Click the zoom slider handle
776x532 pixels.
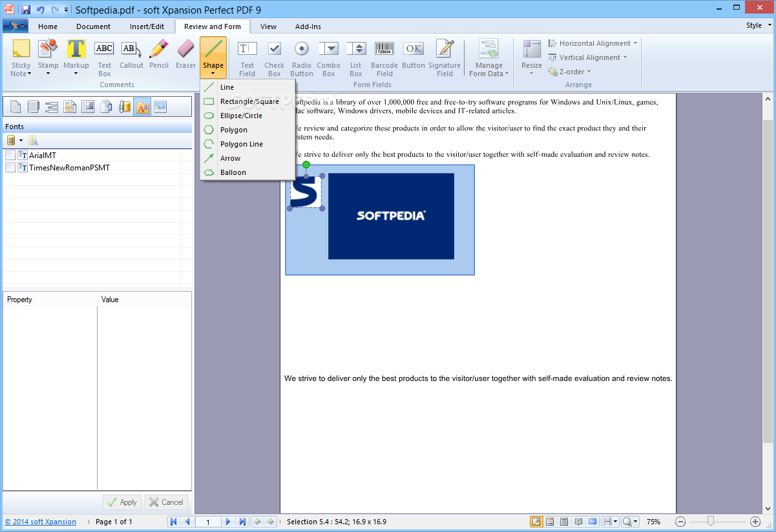click(x=711, y=521)
